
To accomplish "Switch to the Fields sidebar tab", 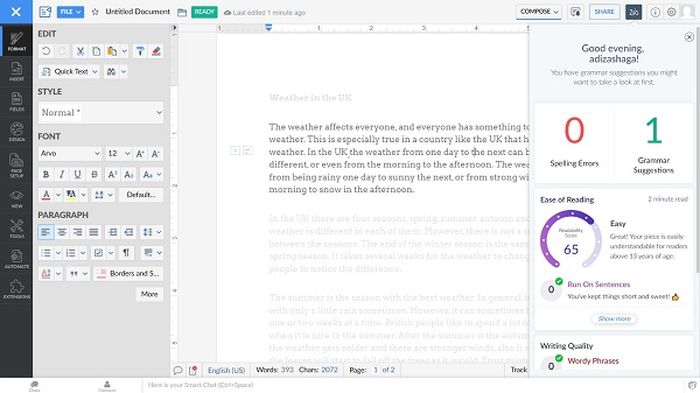I will click(x=17, y=101).
